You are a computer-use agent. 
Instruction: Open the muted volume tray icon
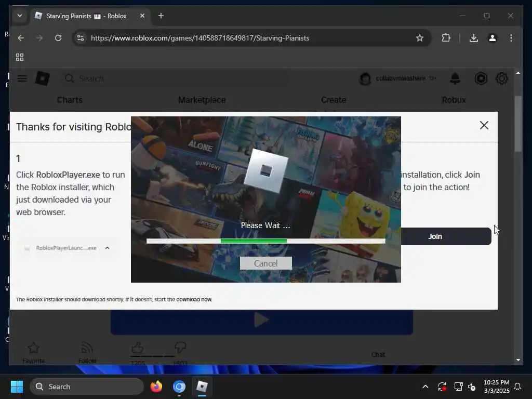point(472,387)
